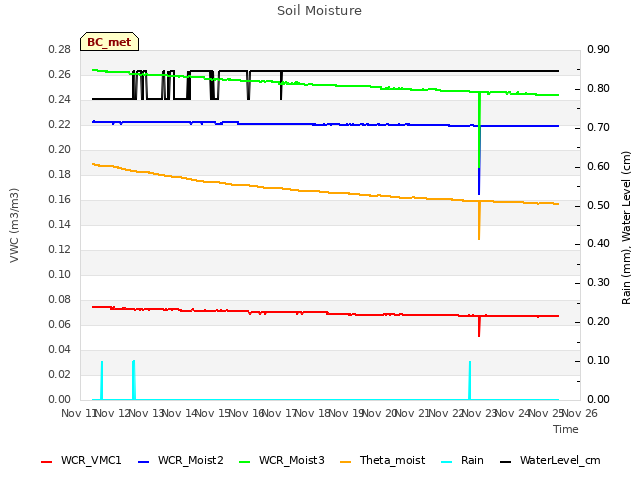This screenshot has height=480, width=640.
Task: Click the orange Theta_moist legend swatch
Action: tap(346, 462)
